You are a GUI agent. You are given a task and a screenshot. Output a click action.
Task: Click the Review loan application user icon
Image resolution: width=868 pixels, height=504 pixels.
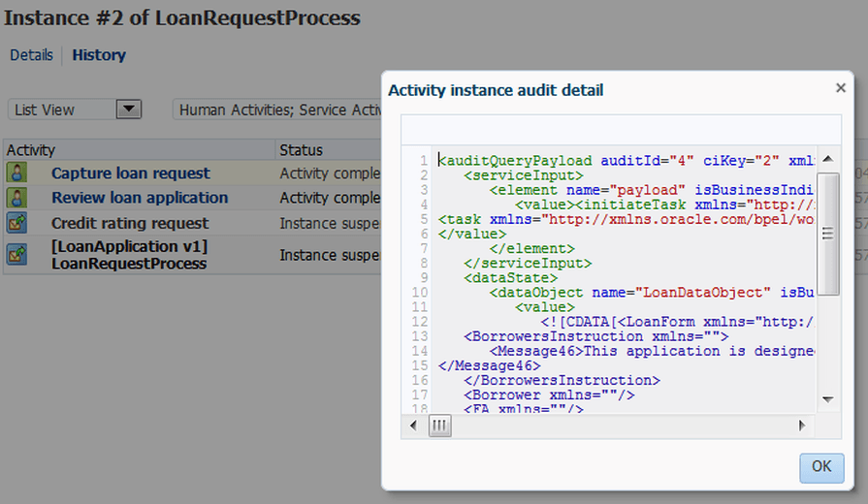tap(16, 198)
